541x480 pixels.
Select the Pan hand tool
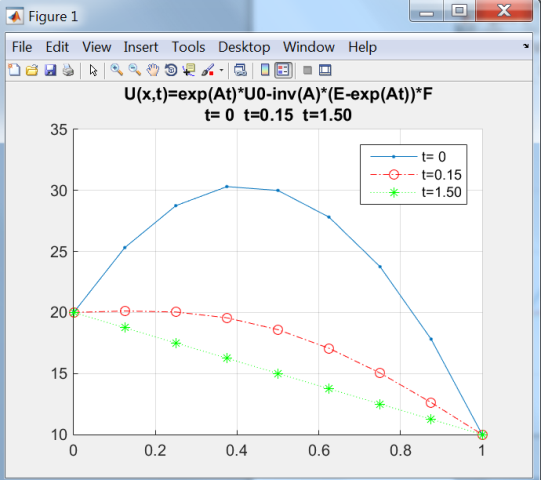153,70
